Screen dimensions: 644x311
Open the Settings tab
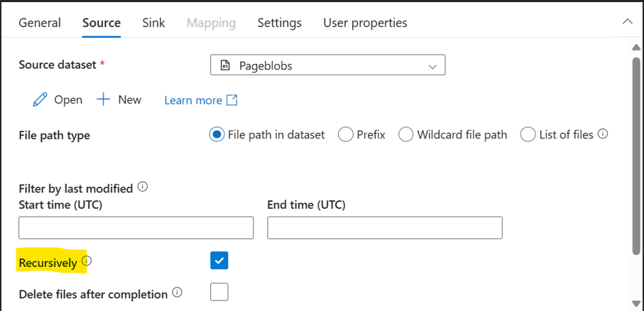click(279, 23)
